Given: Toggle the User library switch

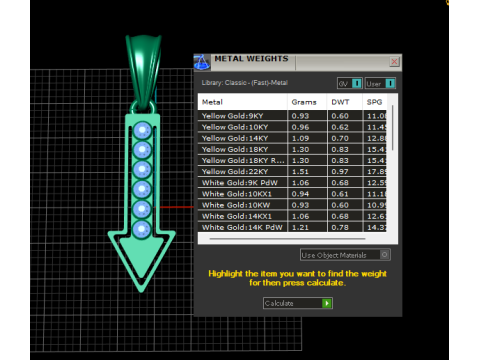Looking at the screenshot, I should coord(380,83).
